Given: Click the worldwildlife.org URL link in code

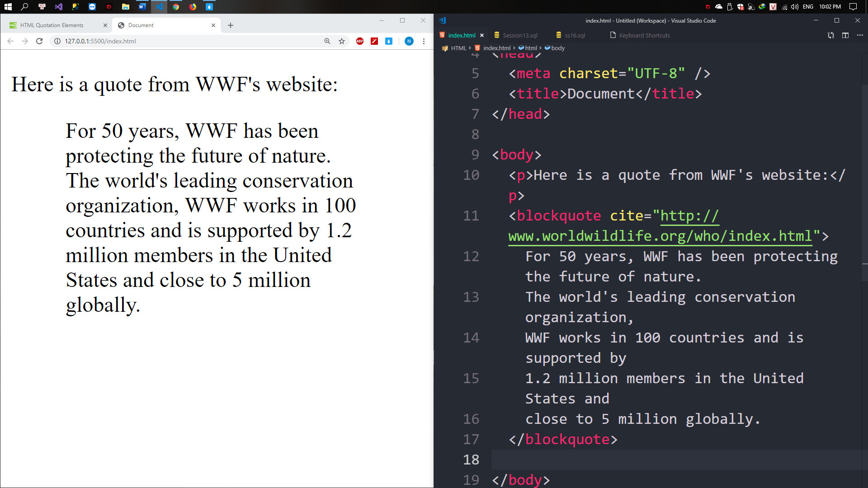Looking at the screenshot, I should pos(660,236).
